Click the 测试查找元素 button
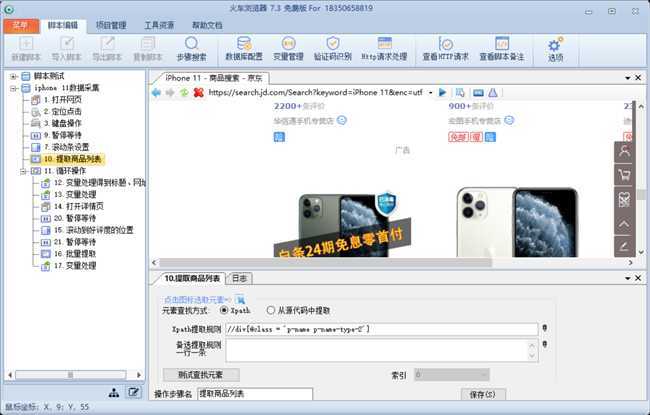Viewport: 650px width, 415px height. (x=201, y=375)
